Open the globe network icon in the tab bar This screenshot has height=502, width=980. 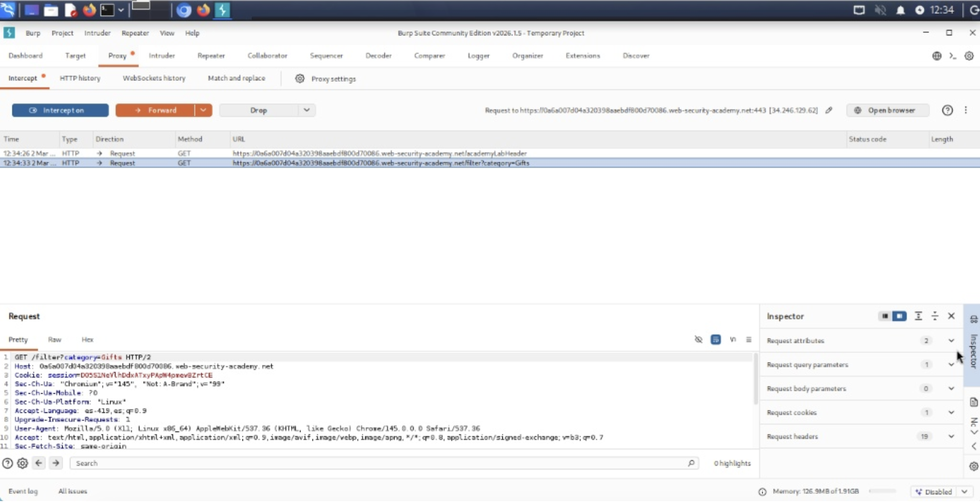[x=937, y=56]
